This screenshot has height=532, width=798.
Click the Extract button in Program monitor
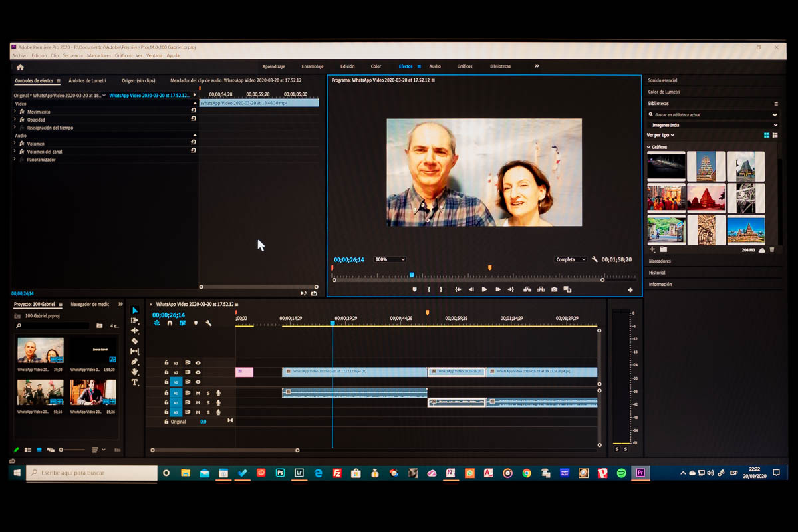(541, 289)
